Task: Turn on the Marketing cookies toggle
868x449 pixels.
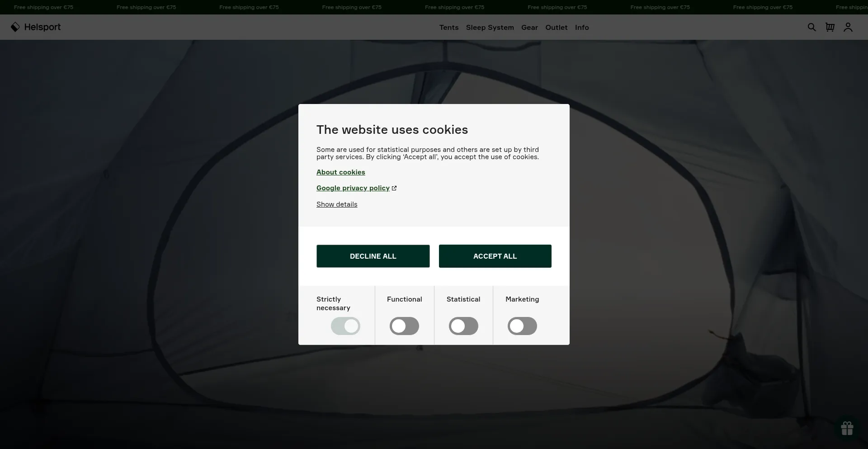Action: (x=522, y=326)
